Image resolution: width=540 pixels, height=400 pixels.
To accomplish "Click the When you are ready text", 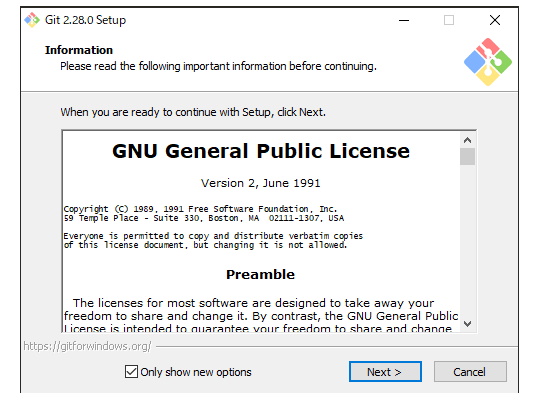I will pos(193,112).
